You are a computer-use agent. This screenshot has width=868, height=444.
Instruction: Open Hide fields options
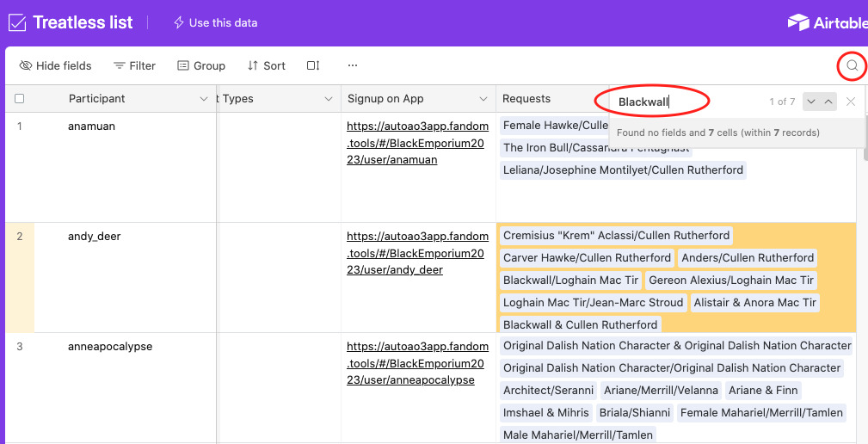pos(55,66)
